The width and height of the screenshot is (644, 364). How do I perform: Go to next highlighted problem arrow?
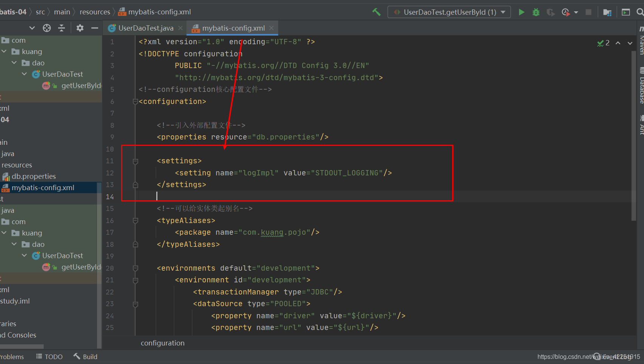(630, 43)
